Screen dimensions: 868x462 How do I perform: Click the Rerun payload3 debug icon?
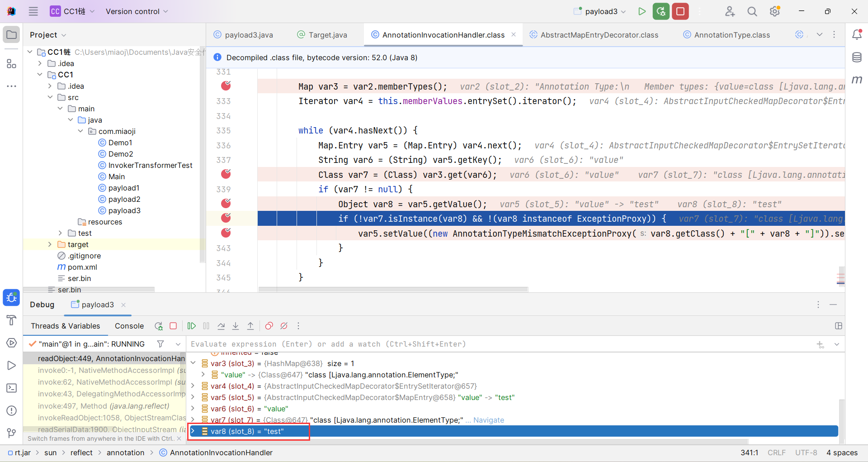coord(159,326)
